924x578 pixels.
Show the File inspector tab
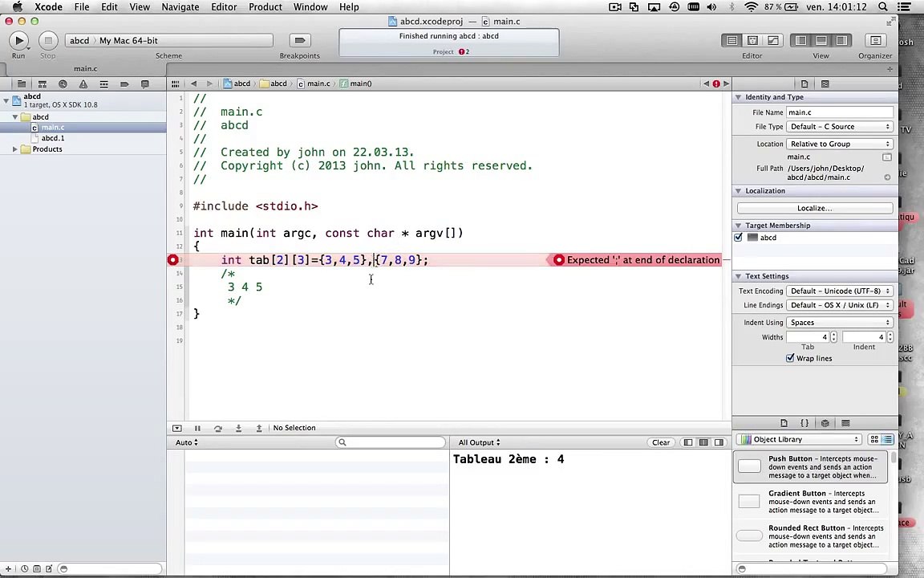click(804, 83)
